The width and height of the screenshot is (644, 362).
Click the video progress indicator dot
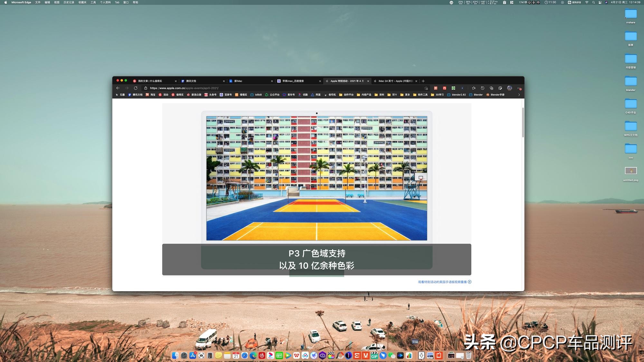pos(317,113)
